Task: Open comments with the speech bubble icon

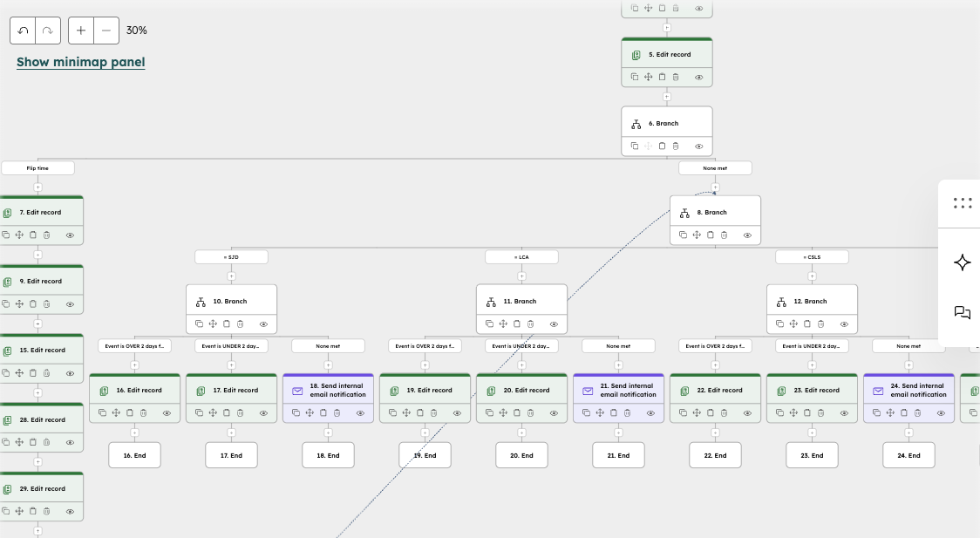Action: coord(962,313)
